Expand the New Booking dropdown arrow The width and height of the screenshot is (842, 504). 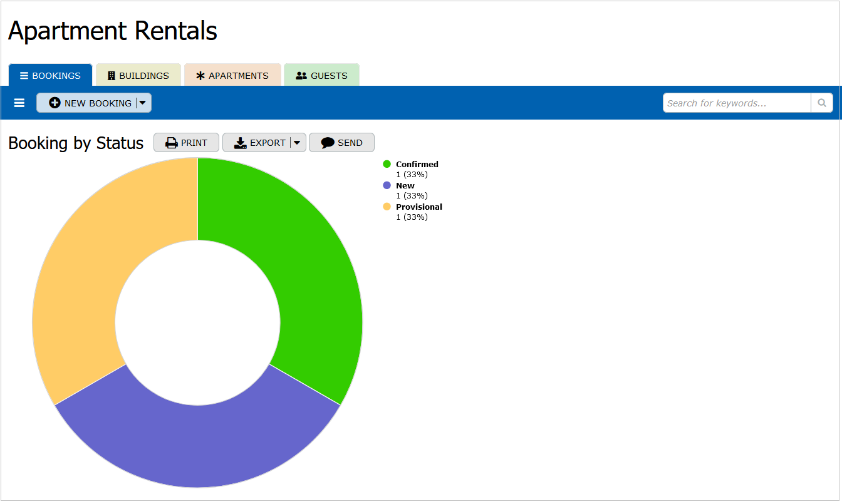click(143, 103)
